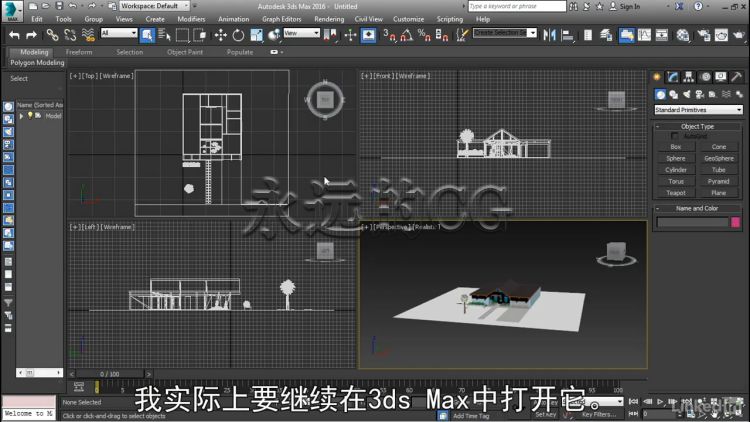750x422 pixels.
Task: Click the Redo arrow in main toolbar
Action: [x=31, y=35]
